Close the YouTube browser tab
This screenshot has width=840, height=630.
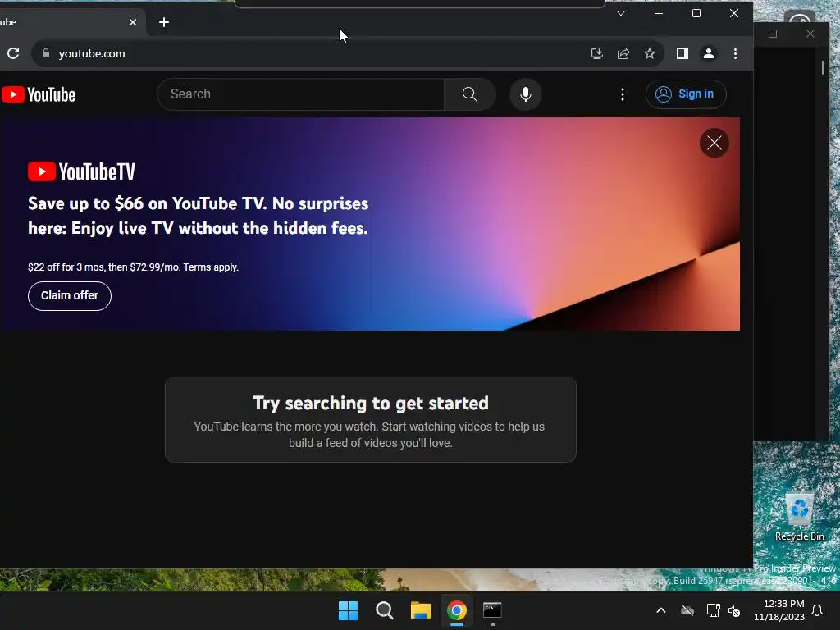click(133, 22)
